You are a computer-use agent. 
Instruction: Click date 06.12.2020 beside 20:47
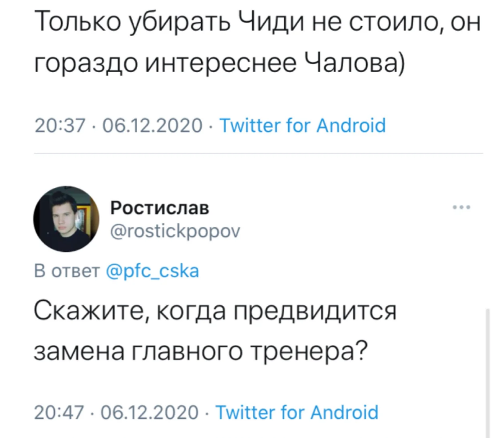point(150,412)
